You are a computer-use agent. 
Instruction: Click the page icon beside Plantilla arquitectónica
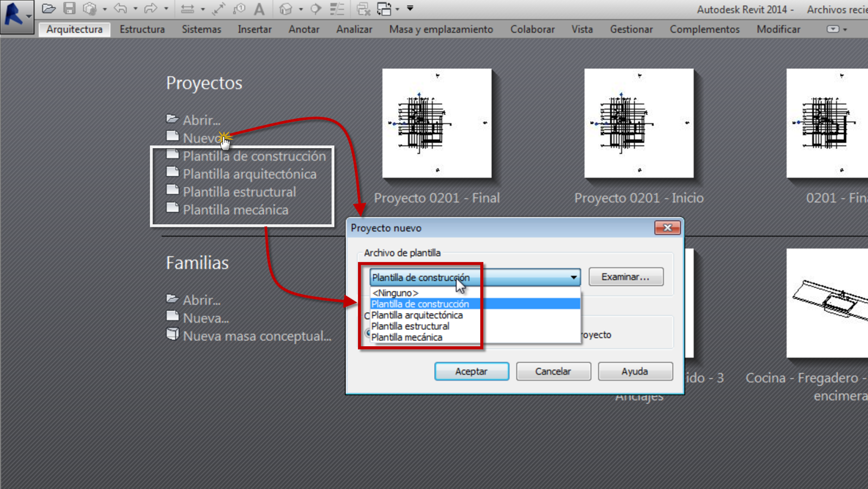(x=173, y=172)
